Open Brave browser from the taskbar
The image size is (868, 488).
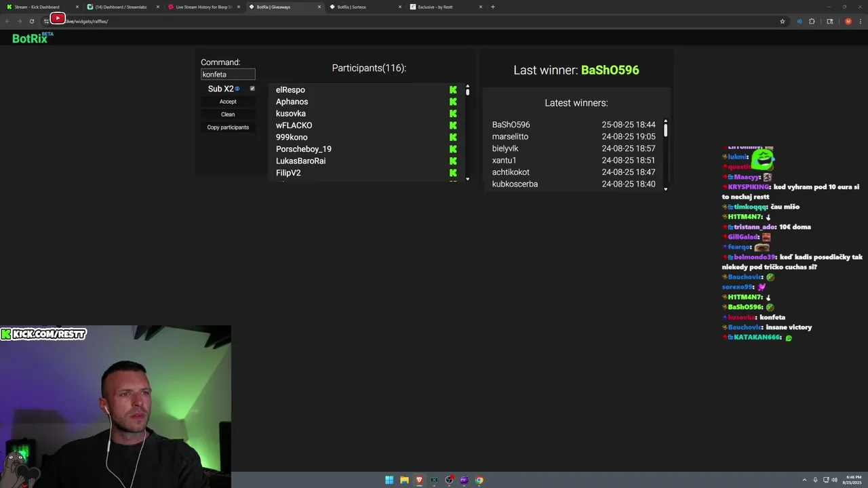click(x=419, y=480)
